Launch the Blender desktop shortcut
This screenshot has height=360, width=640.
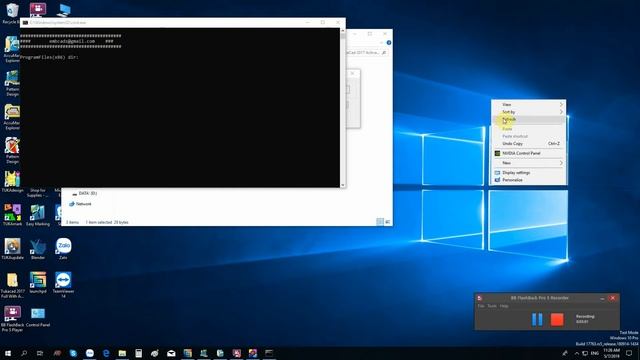(38, 249)
